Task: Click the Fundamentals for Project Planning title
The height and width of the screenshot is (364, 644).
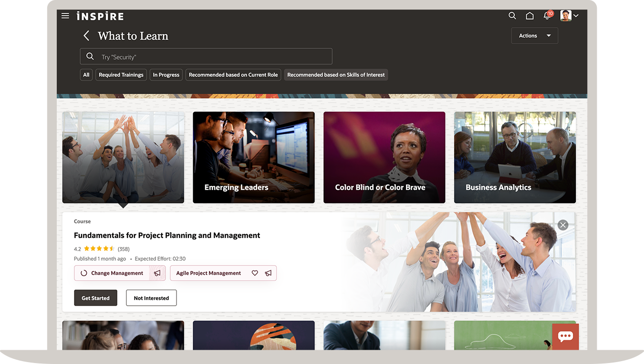Action: [x=167, y=236]
